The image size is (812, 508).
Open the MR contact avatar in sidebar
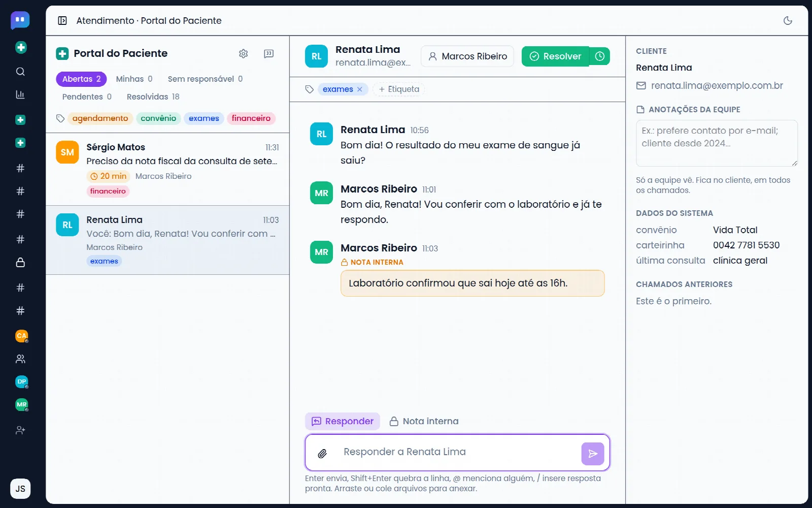pos(21,405)
